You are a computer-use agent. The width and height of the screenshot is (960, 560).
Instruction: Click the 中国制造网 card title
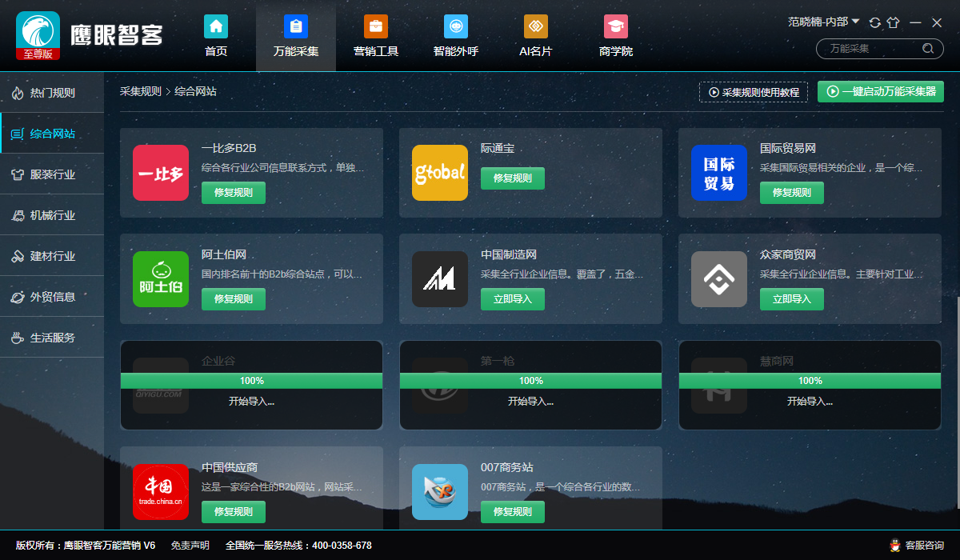click(509, 255)
